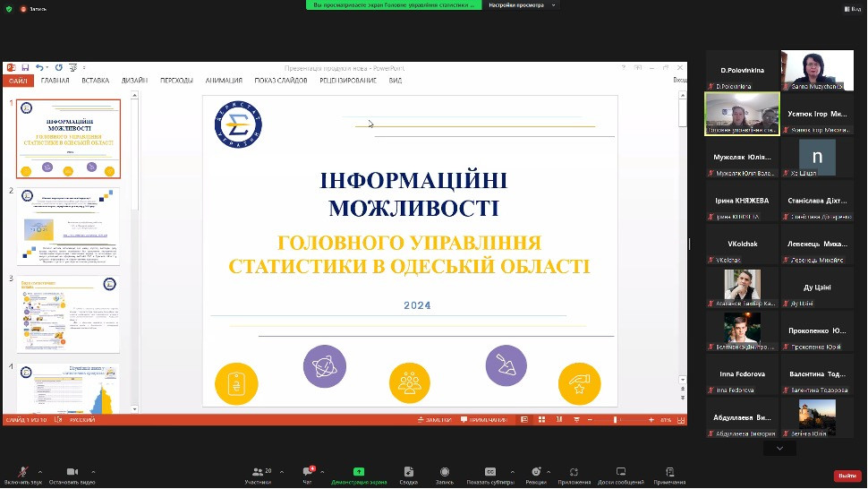This screenshot has height=489, width=868.
Task: Click the green shield encryption icon
Action: [9, 9]
